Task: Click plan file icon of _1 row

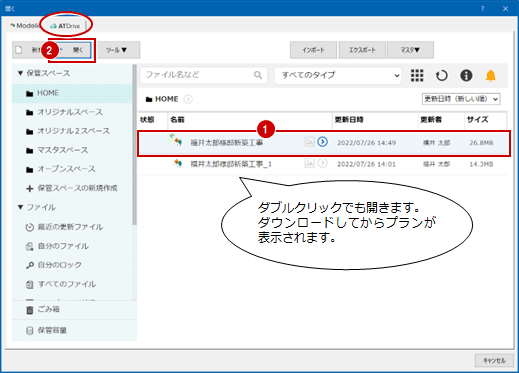Action: tap(178, 163)
